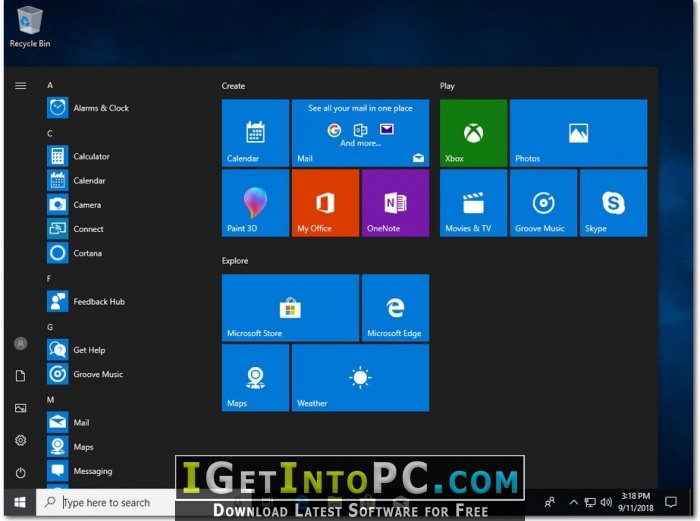The height and width of the screenshot is (521, 700).
Task: Open the taskbar clock and date
Action: pos(636,502)
